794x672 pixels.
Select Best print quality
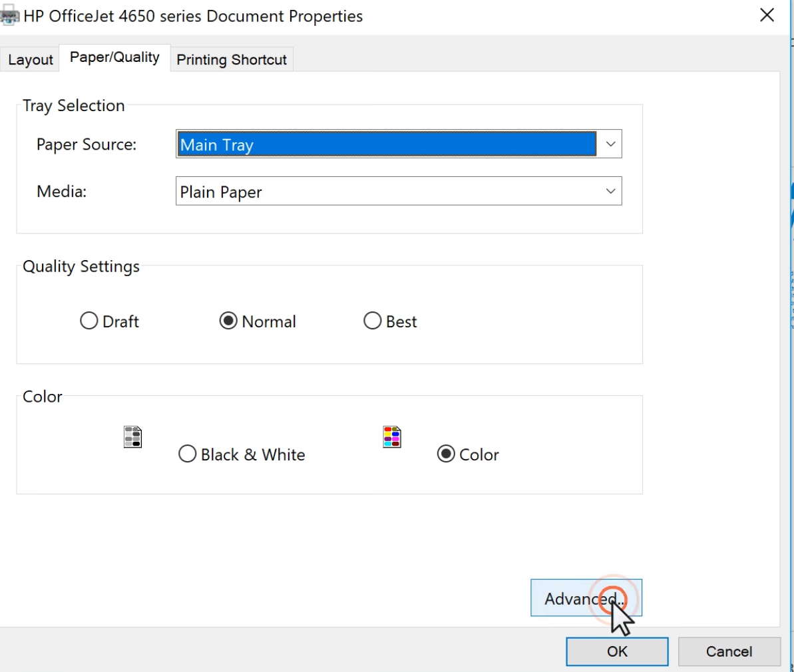coord(390,321)
